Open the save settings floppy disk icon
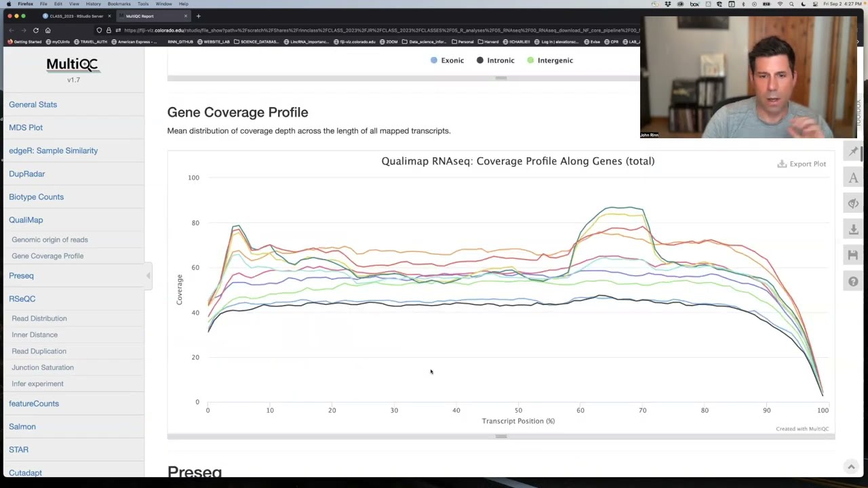 tap(853, 256)
